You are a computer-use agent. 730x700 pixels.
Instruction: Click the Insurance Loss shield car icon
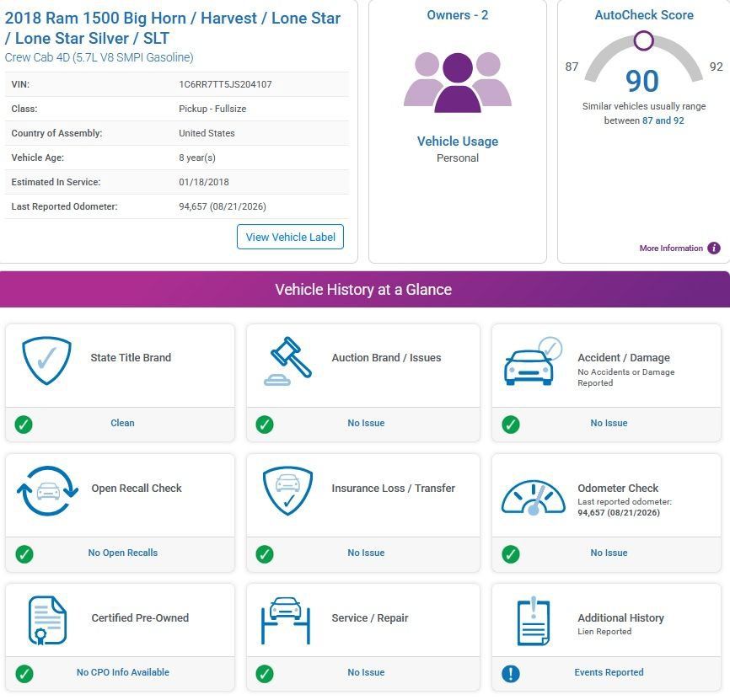(x=287, y=491)
